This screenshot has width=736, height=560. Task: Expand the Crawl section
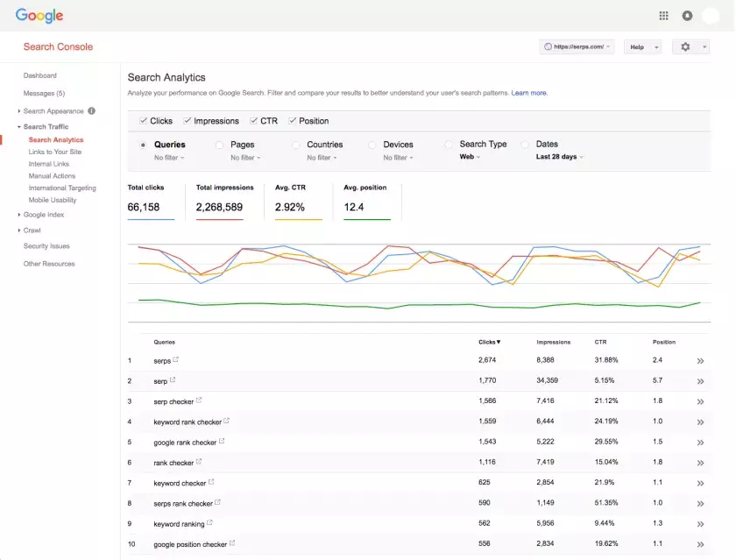pos(18,230)
